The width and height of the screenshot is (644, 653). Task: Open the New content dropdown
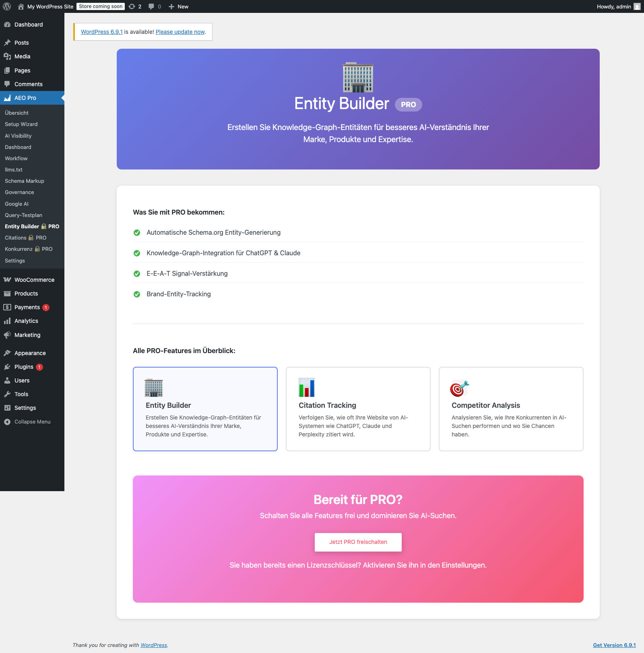(x=178, y=6)
